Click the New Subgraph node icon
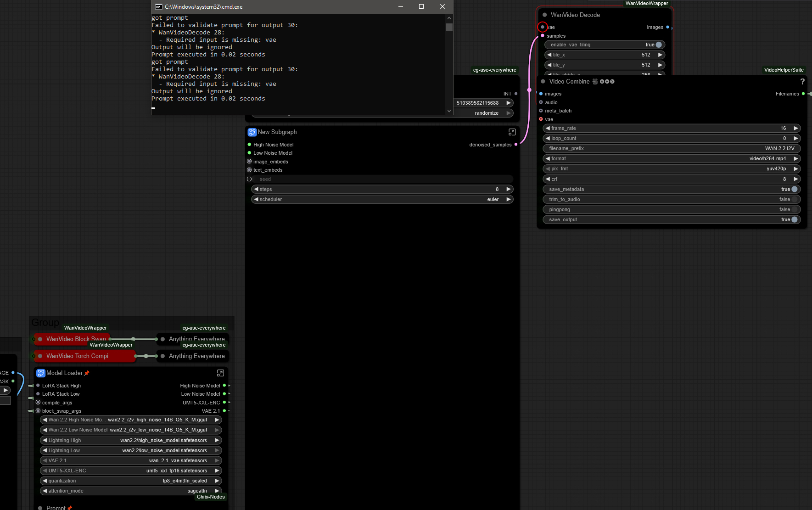The height and width of the screenshot is (510, 812). tap(252, 132)
